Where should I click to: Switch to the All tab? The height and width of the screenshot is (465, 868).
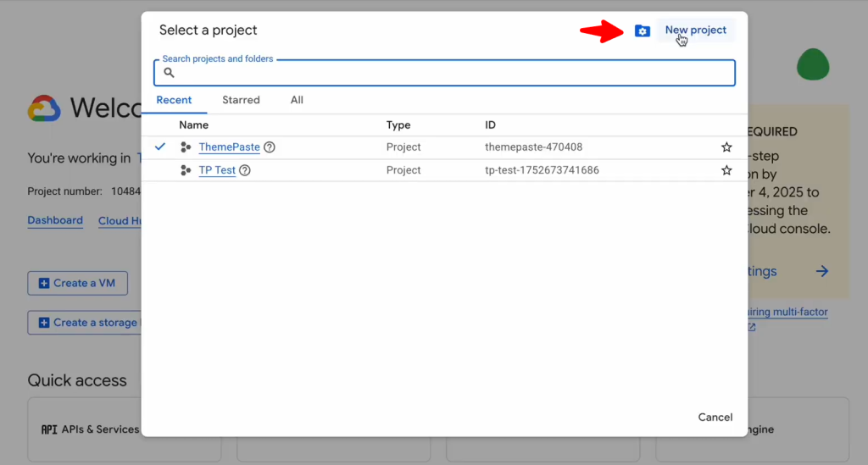click(x=297, y=100)
